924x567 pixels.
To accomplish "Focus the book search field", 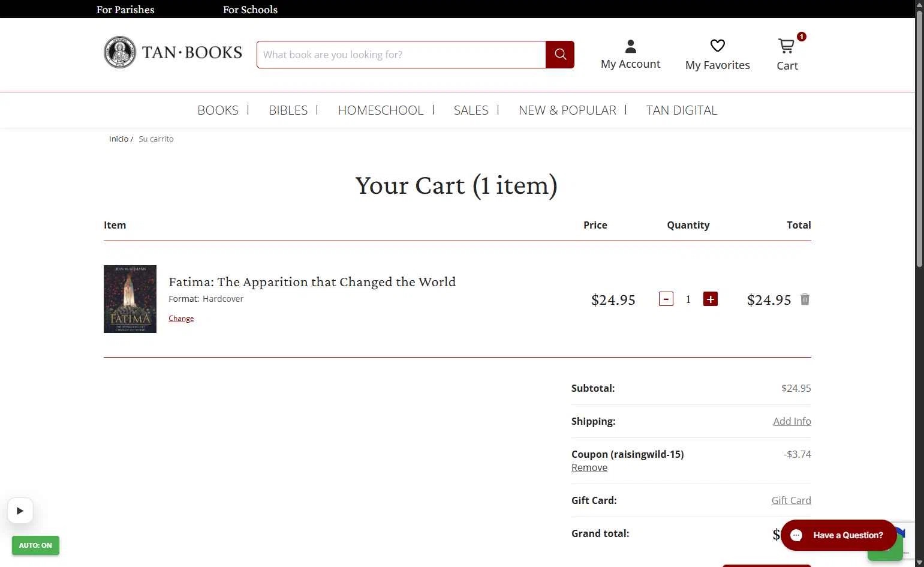I will (x=401, y=55).
